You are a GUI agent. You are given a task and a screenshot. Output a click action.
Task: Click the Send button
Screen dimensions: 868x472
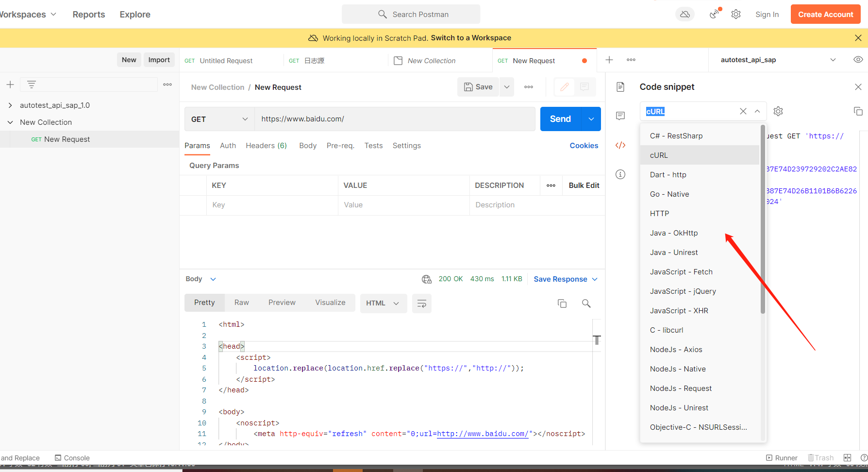point(560,119)
